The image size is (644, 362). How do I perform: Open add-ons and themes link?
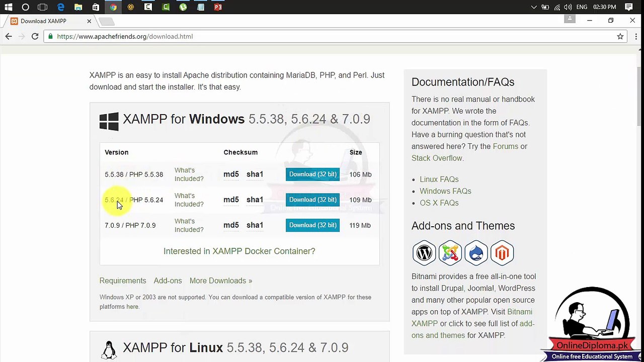pos(473,329)
